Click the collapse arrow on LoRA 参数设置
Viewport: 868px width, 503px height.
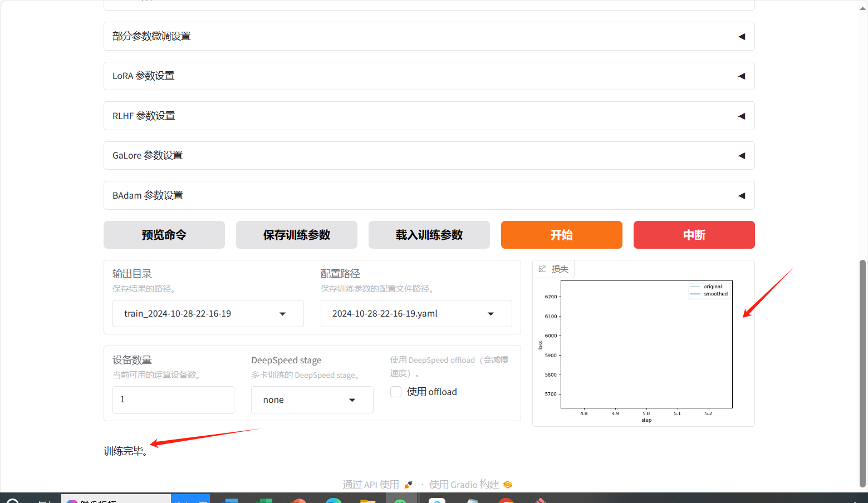tap(741, 76)
